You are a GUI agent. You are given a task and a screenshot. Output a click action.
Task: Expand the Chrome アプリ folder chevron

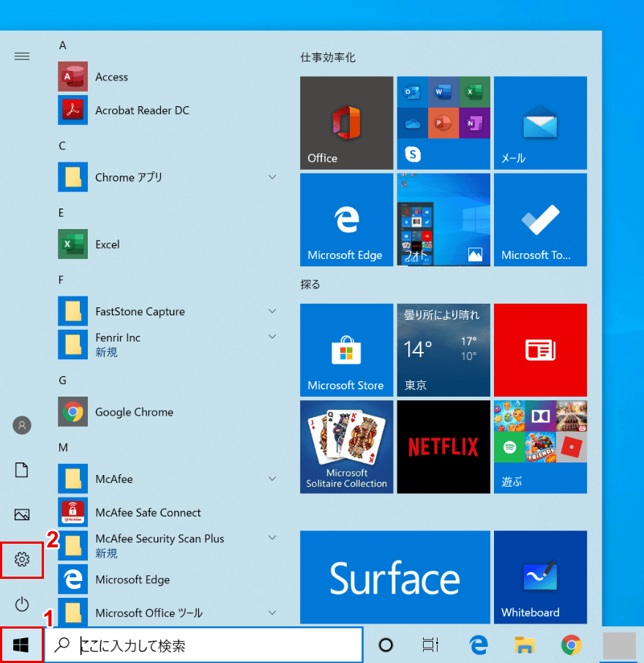(272, 177)
